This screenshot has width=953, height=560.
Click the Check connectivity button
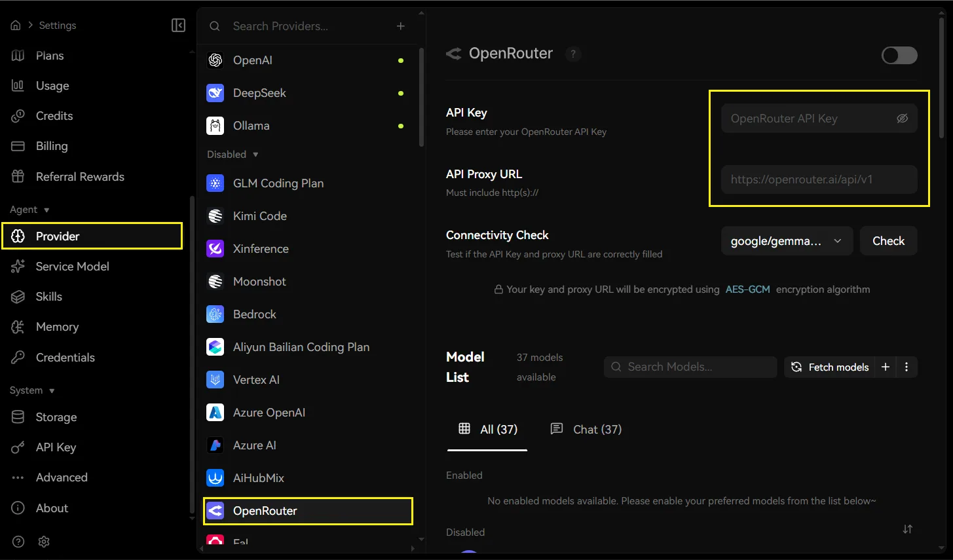[x=888, y=241]
